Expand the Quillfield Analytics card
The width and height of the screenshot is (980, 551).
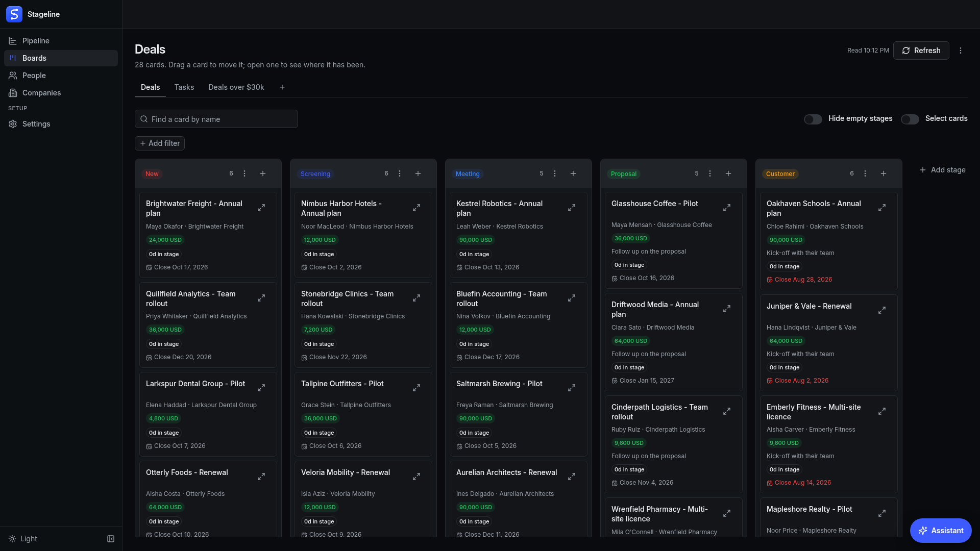click(x=261, y=298)
